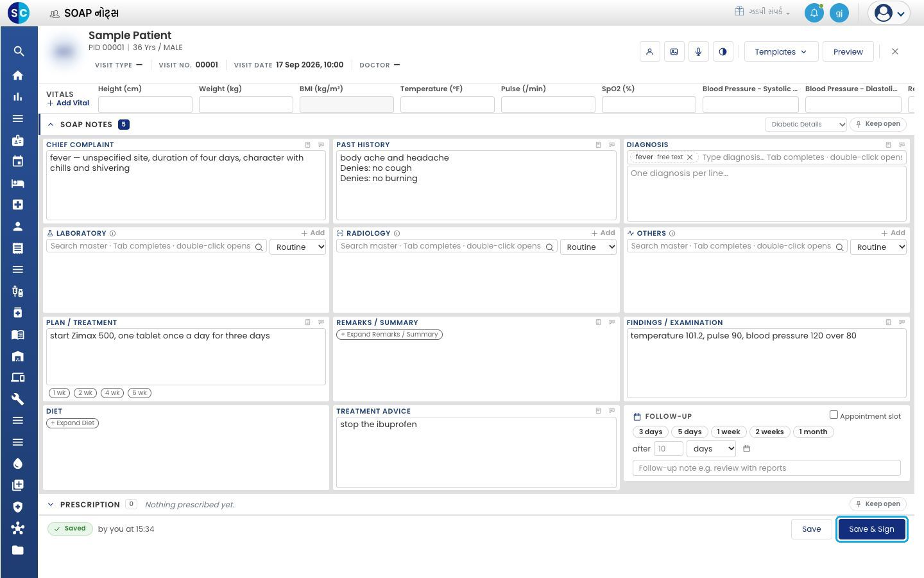
Task: Click Save & Sign
Action: click(x=871, y=529)
